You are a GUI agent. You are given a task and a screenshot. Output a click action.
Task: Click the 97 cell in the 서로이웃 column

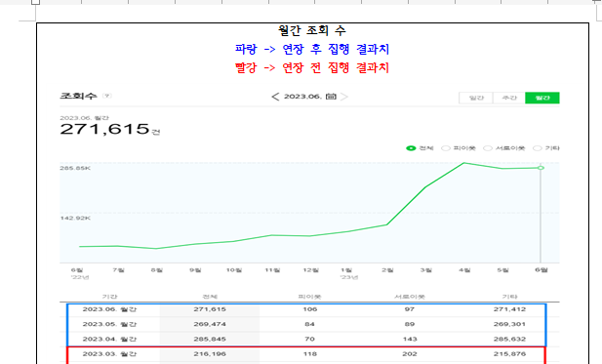(x=410, y=309)
